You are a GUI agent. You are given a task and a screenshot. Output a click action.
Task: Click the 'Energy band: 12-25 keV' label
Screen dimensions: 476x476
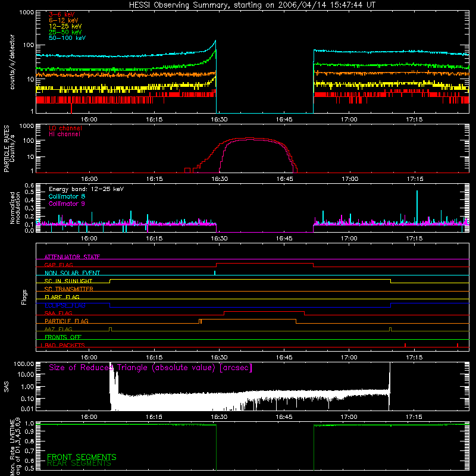tap(86, 189)
